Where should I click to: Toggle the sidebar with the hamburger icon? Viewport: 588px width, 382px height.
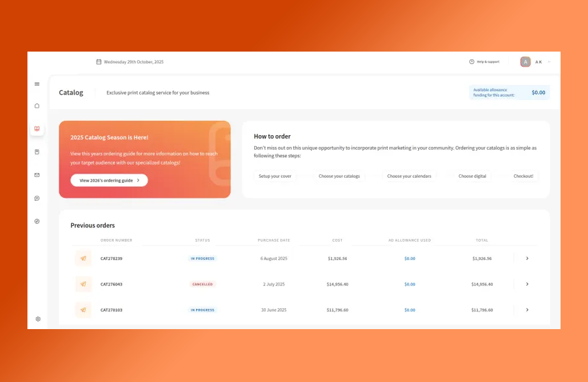[36, 84]
